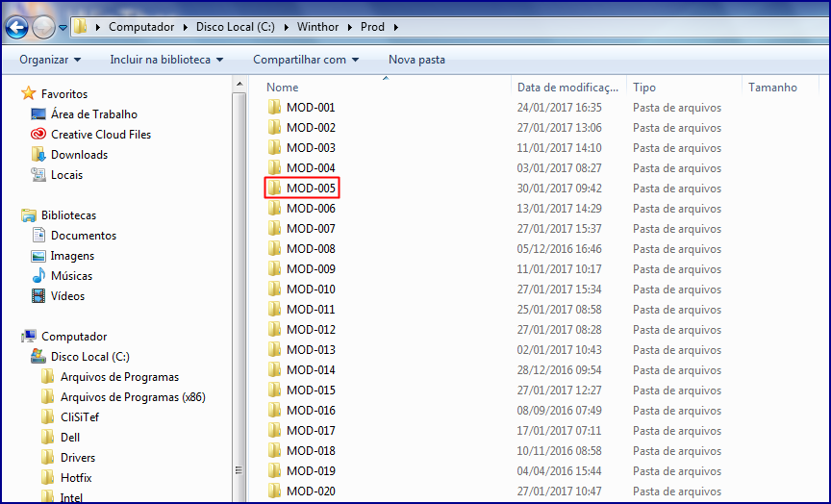Click the Locais icon

pyautogui.click(x=38, y=174)
